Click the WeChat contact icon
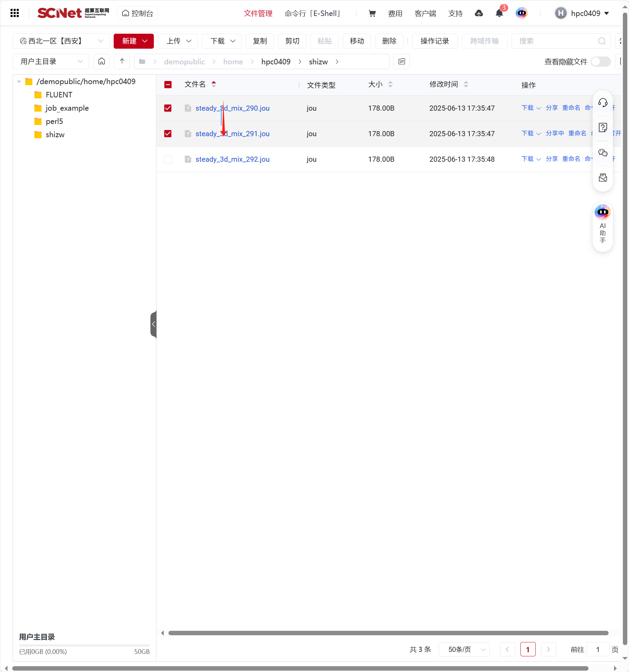 point(602,153)
